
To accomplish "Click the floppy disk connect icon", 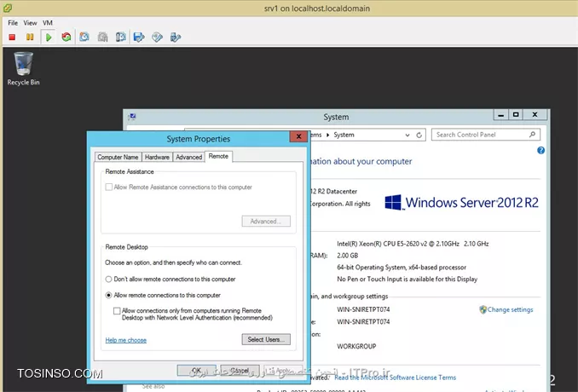I will pos(139,37).
